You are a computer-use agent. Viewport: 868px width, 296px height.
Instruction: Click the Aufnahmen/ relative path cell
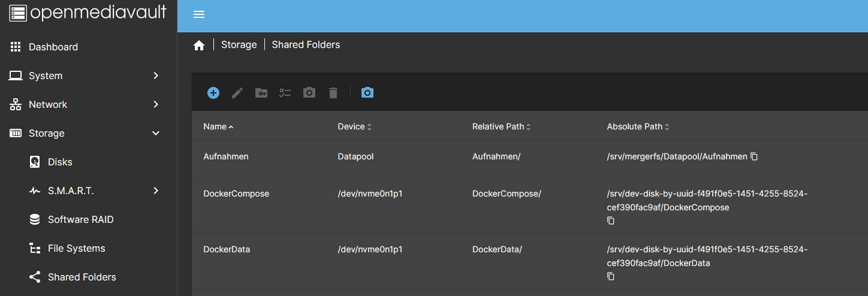pyautogui.click(x=496, y=156)
